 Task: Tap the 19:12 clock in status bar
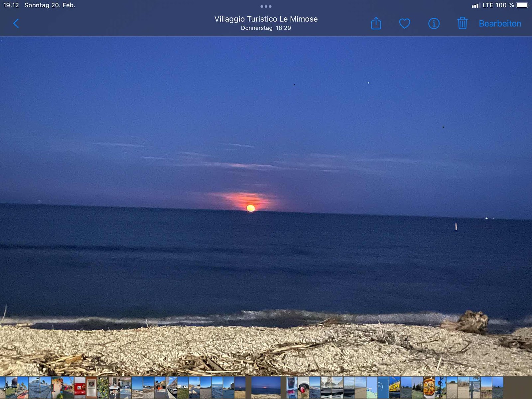11,5
